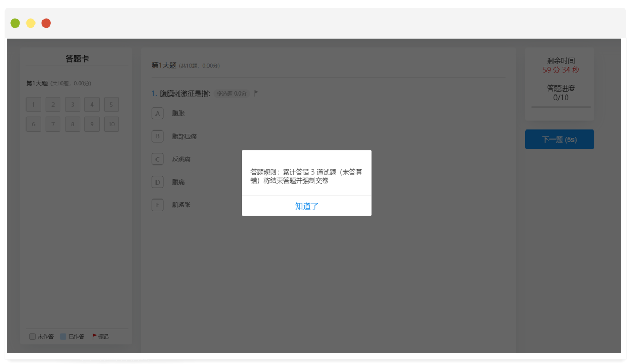
Task: Click the answer progress bar under 0/10
Action: tap(560, 107)
